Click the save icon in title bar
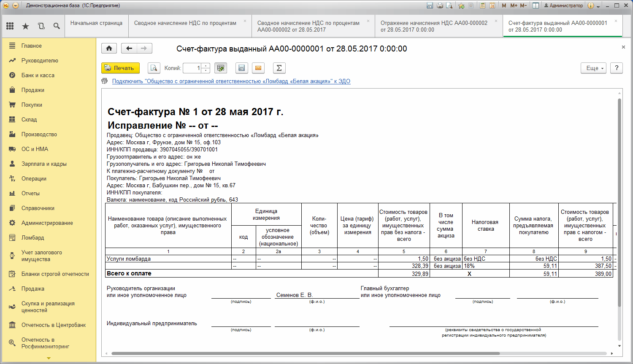The width and height of the screenshot is (633, 364). click(430, 5)
